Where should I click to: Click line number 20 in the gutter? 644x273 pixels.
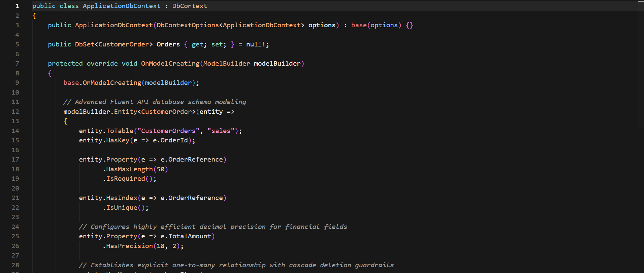15,189
